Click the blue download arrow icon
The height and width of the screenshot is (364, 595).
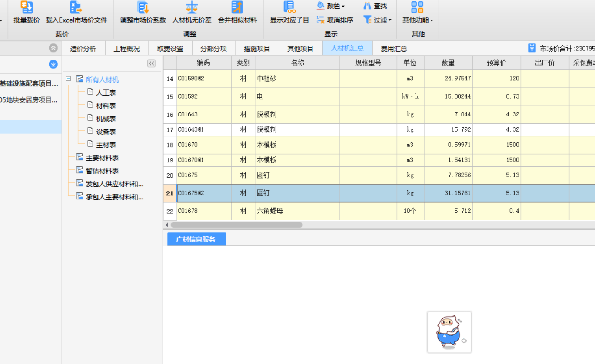53,64
